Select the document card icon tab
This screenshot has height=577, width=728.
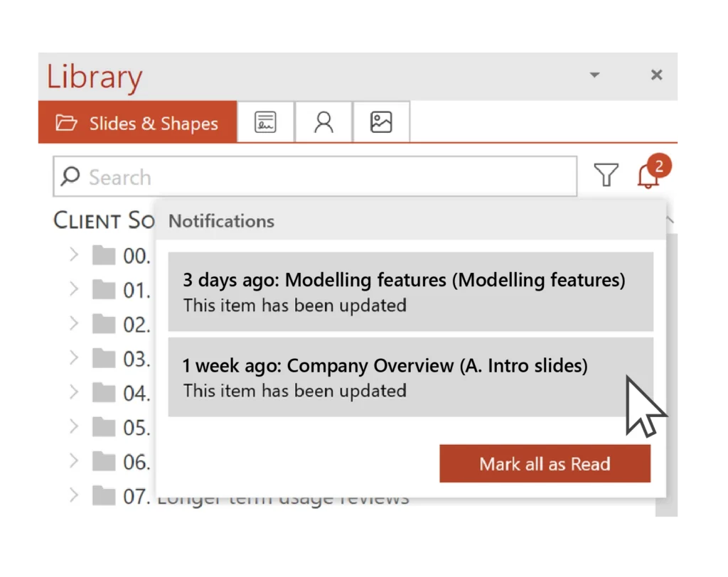pyautogui.click(x=265, y=122)
